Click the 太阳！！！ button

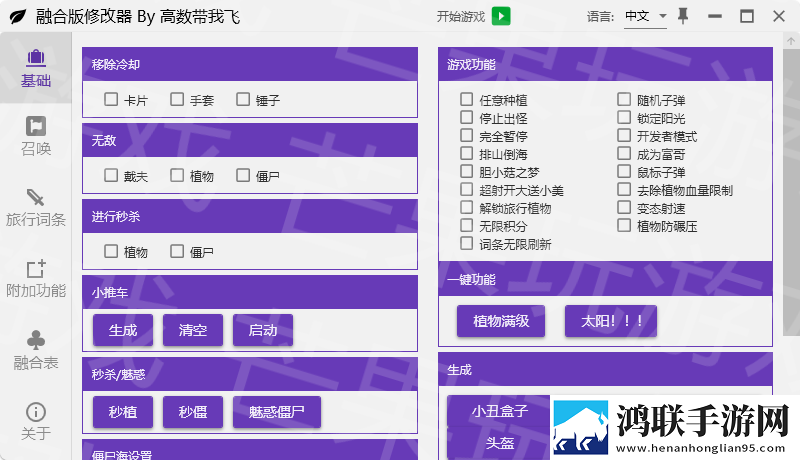click(x=611, y=321)
